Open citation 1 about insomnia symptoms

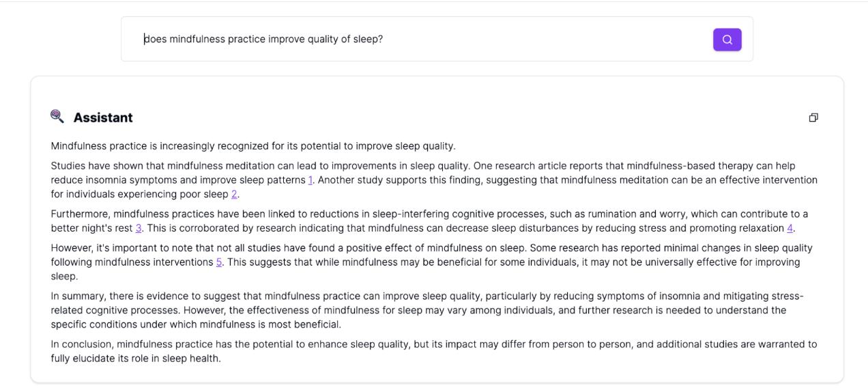pyautogui.click(x=310, y=180)
